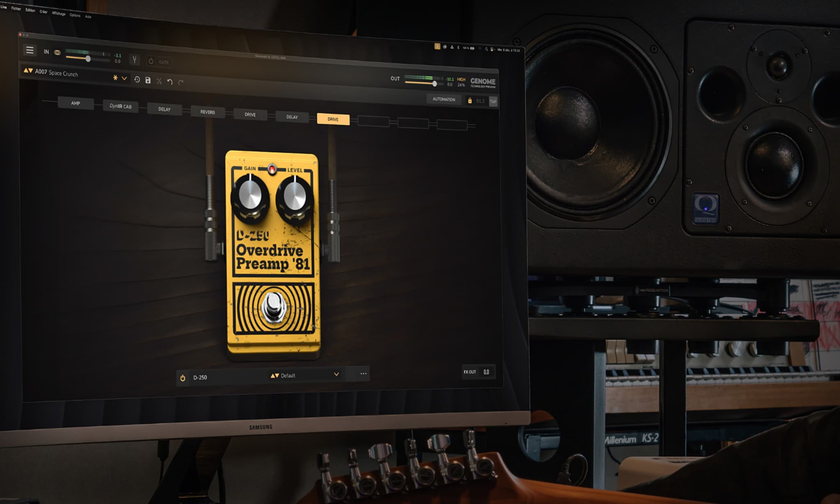This screenshot has height=504, width=840.
Task: Select previous preset arrow beside A007
Action: tap(25, 70)
